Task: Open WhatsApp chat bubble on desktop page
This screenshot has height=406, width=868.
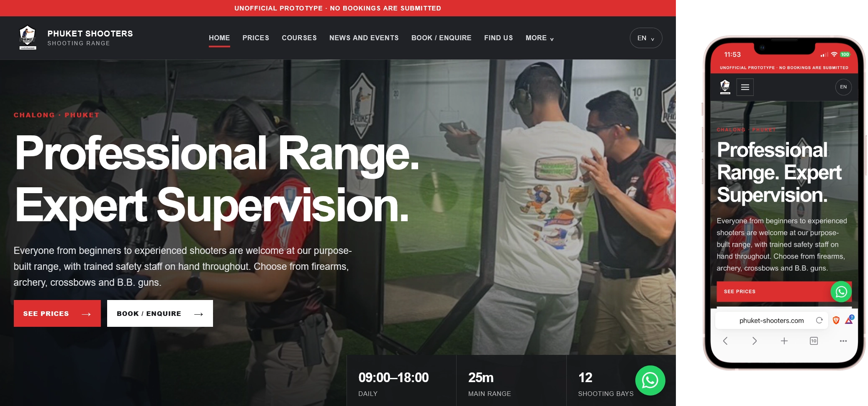Action: pos(650,380)
